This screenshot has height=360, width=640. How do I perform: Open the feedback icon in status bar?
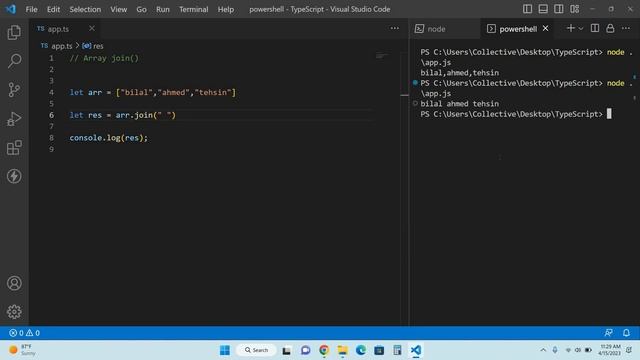pyautogui.click(x=608, y=333)
